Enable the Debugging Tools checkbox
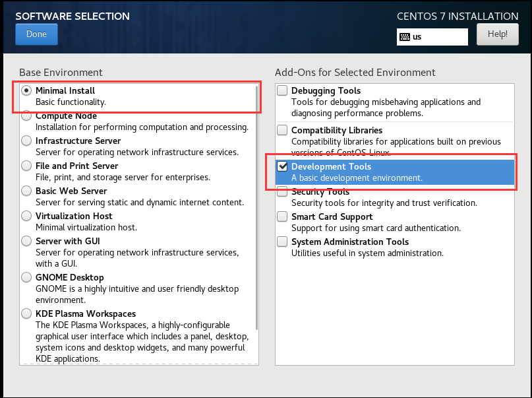The image size is (532, 398). [282, 90]
